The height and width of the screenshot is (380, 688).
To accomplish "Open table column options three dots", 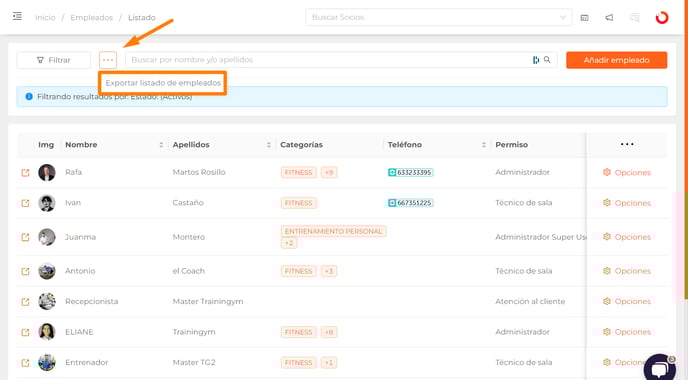I will [x=627, y=144].
